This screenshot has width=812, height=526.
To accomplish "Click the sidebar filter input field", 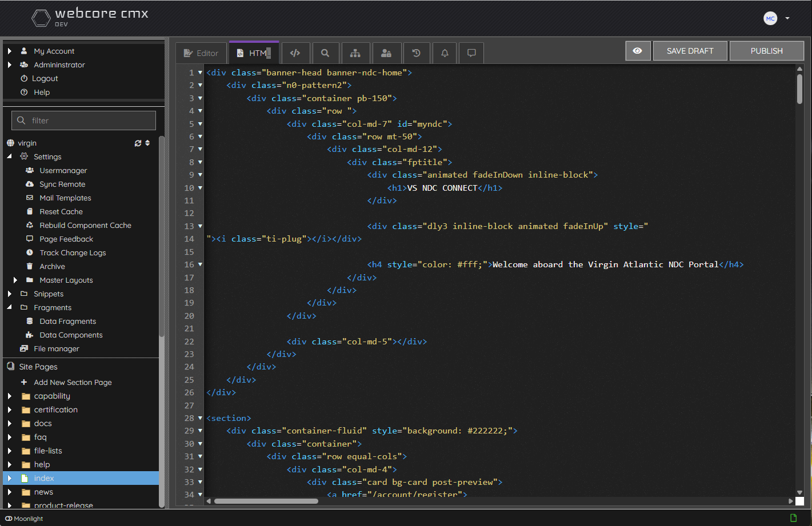I will click(x=84, y=121).
